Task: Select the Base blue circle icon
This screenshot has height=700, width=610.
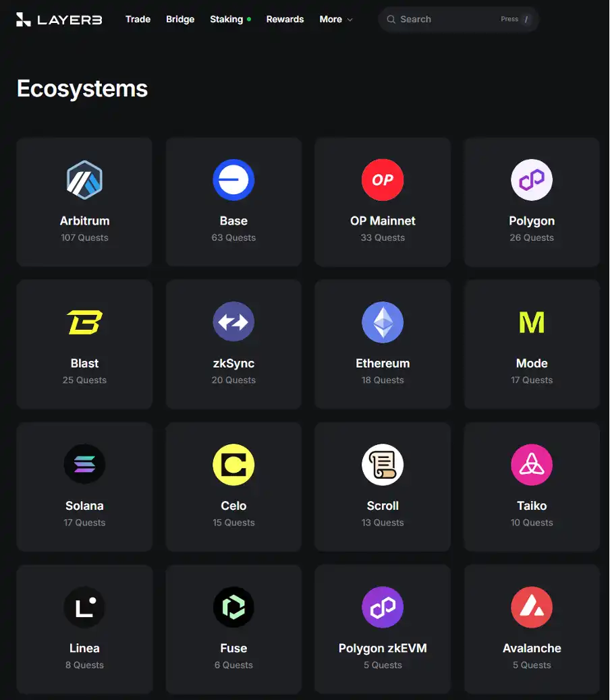Action: [x=233, y=180]
